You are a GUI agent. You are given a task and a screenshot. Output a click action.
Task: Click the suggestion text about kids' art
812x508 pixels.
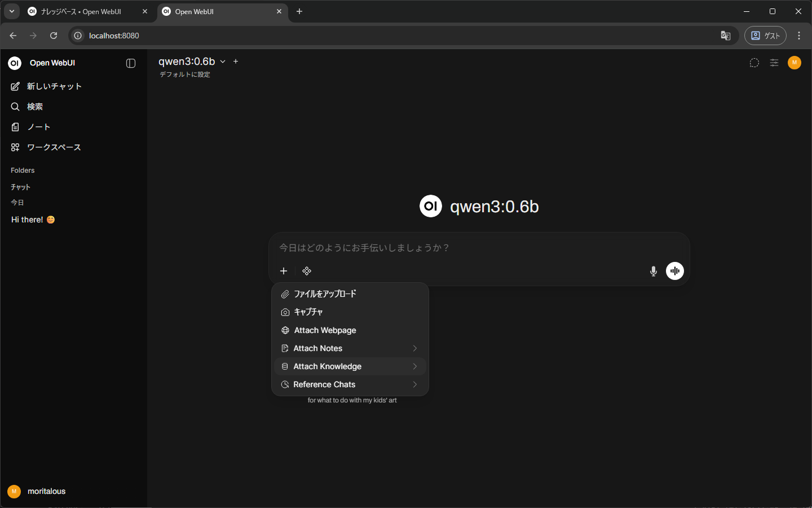pyautogui.click(x=352, y=400)
